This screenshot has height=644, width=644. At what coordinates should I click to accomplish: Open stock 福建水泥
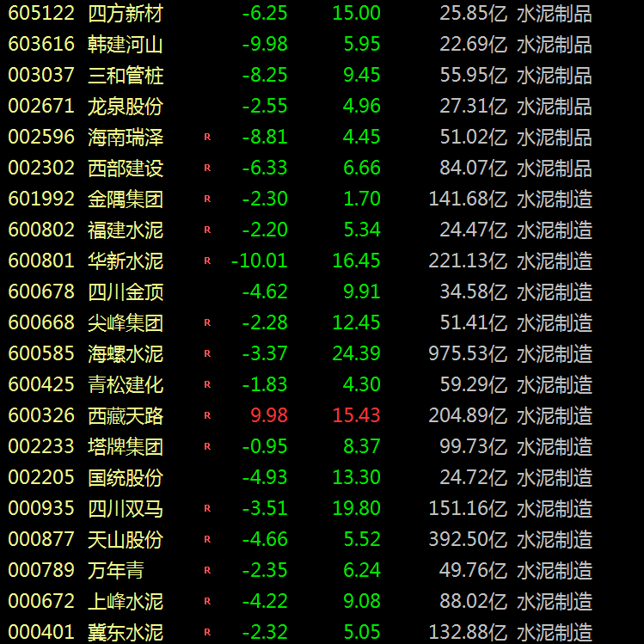(126, 230)
